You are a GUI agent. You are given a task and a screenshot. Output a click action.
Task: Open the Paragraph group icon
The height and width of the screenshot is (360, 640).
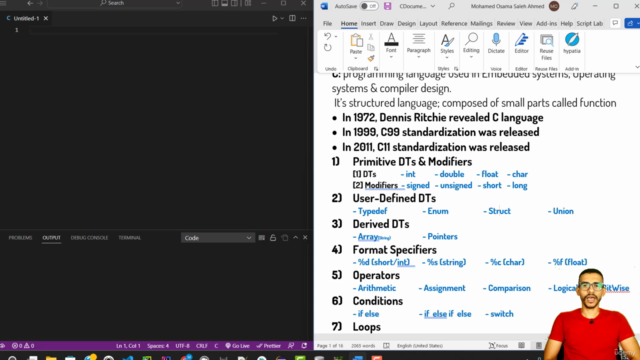click(418, 39)
